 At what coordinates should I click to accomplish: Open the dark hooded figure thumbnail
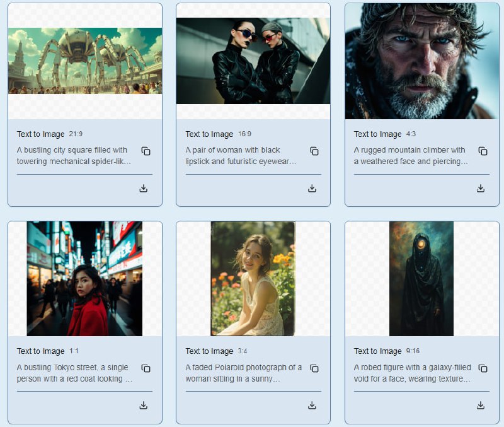point(421,278)
